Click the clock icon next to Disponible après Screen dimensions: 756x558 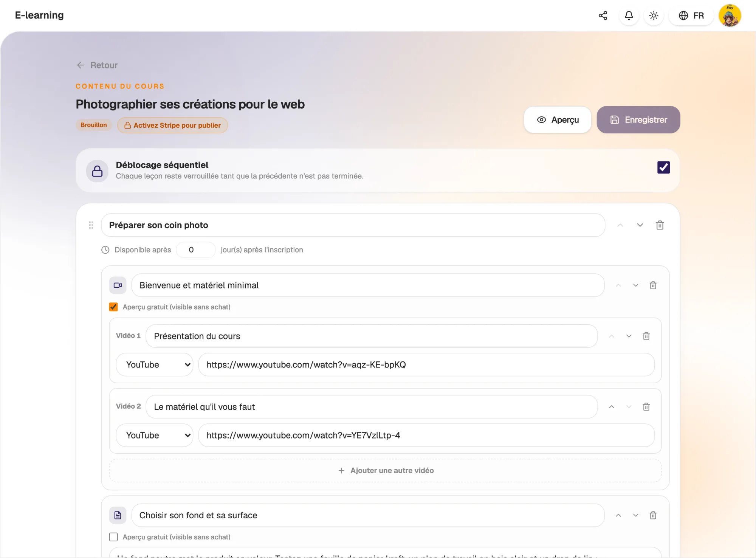(105, 250)
